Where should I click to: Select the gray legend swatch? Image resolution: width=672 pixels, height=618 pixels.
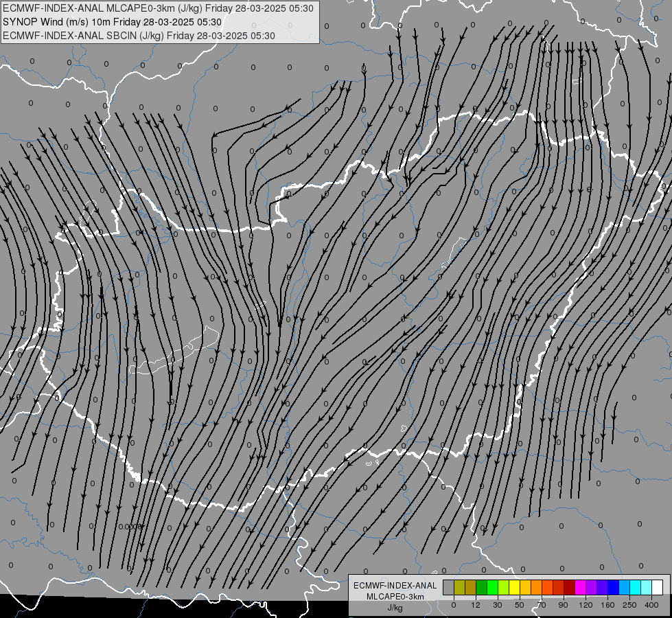click(449, 588)
